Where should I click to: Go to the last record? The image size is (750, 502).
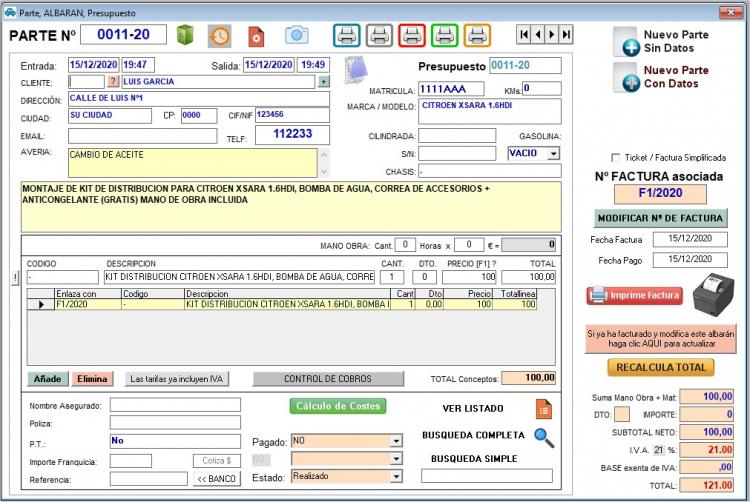point(566,34)
